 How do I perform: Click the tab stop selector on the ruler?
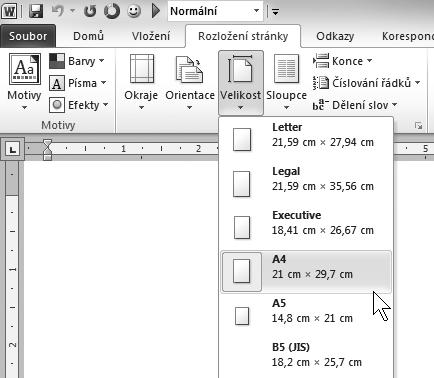(x=12, y=149)
